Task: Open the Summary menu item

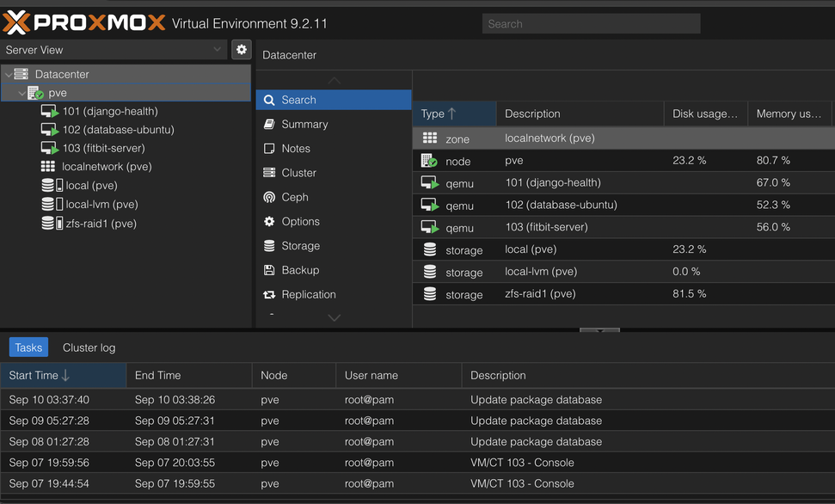Action: pos(334,124)
